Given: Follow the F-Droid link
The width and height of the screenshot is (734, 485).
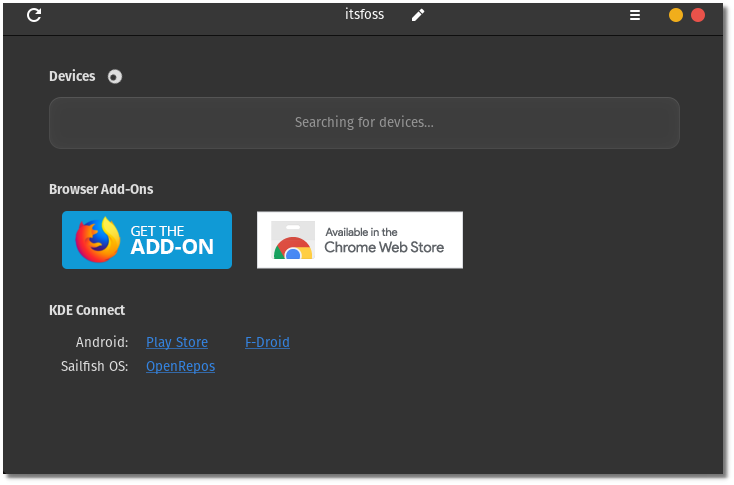Looking at the screenshot, I should pyautogui.click(x=267, y=342).
